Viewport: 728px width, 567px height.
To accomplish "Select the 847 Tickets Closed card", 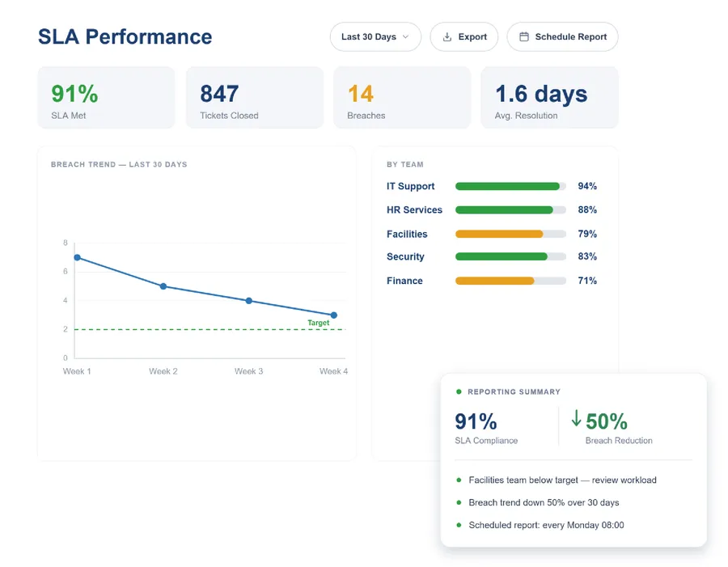I will pos(255,98).
